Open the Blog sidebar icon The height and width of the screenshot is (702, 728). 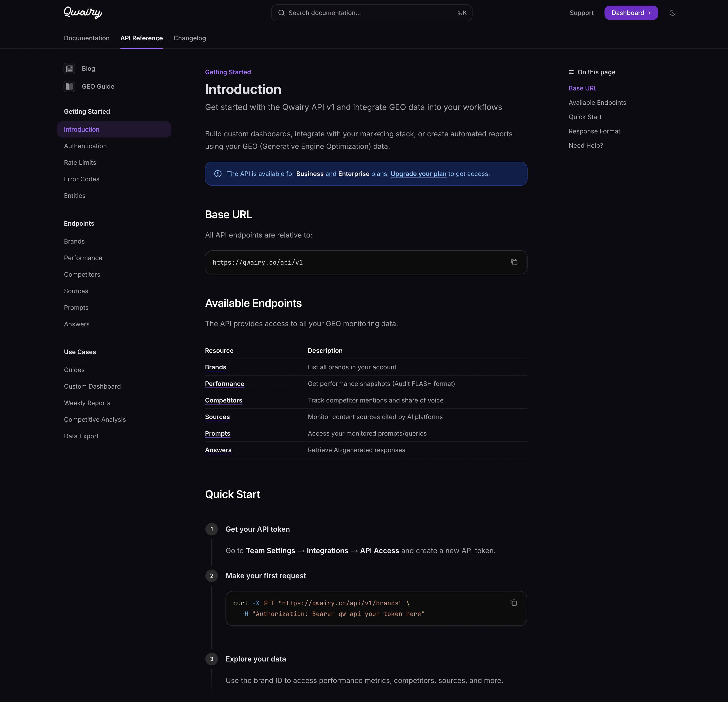pyautogui.click(x=69, y=68)
